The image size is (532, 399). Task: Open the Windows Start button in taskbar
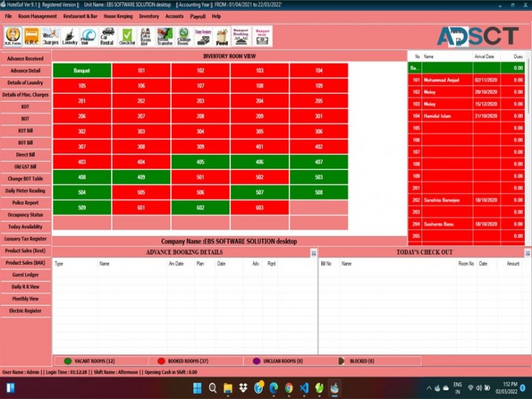click(x=197, y=387)
